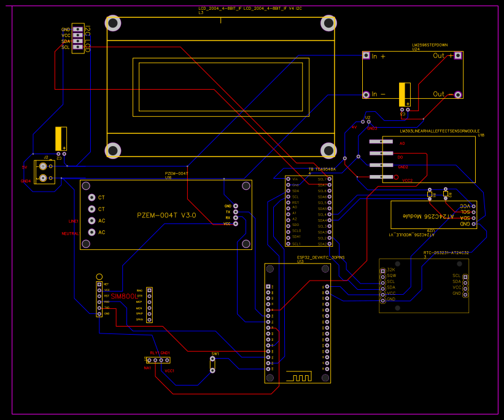Viewport: 504px width, 420px height.
Task: Select the SW1 switch upper pad
Action: [x=212, y=359]
